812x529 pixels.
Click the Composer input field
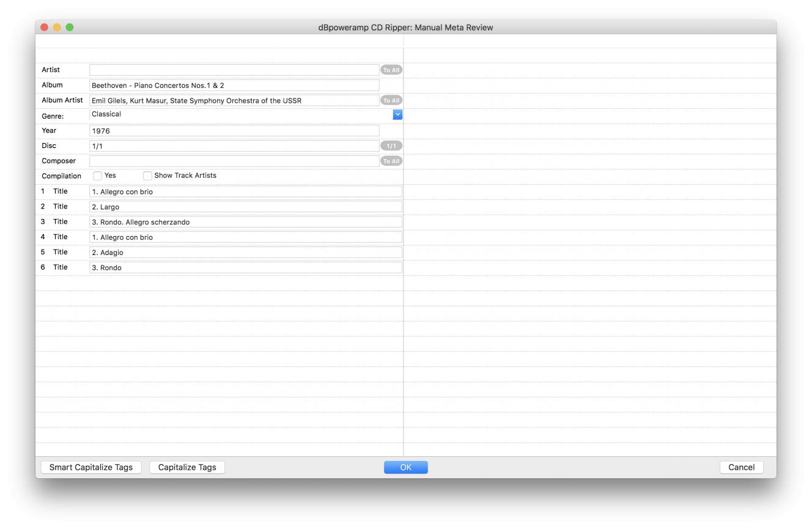(x=234, y=161)
